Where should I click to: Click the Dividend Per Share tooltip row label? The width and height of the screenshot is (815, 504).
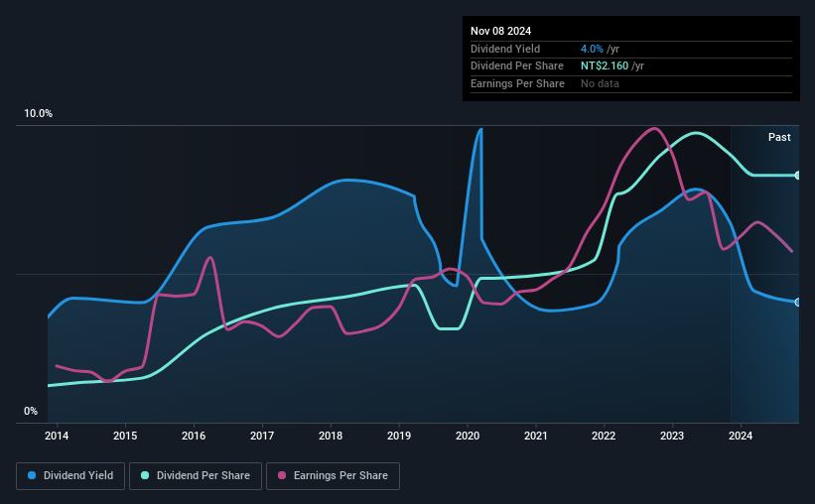tap(516, 66)
